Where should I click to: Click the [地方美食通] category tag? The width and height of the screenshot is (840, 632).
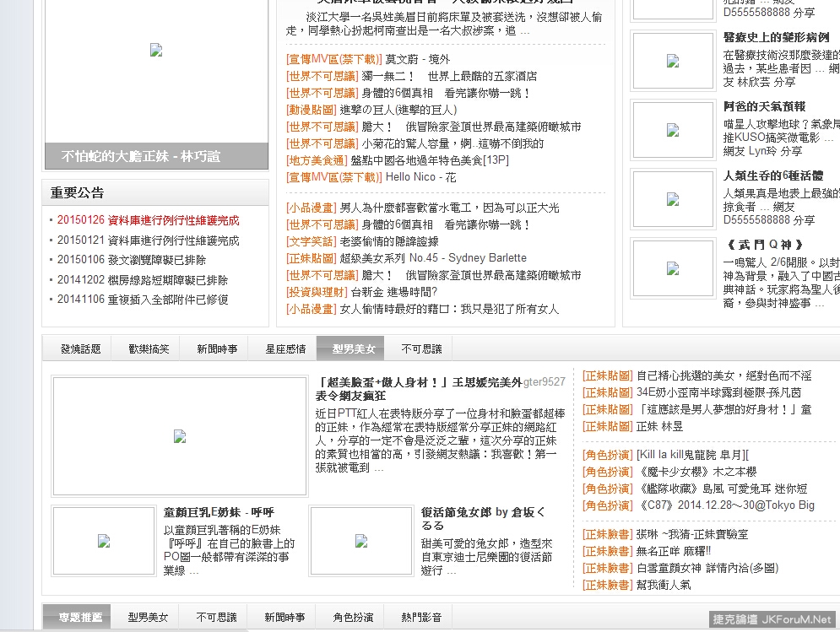pyautogui.click(x=317, y=160)
